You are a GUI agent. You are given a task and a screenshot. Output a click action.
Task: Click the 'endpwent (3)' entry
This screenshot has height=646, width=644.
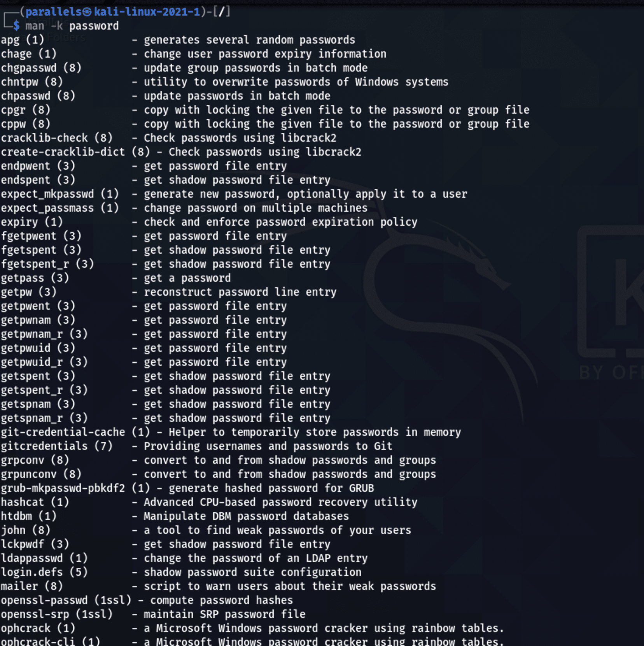pos(38,166)
